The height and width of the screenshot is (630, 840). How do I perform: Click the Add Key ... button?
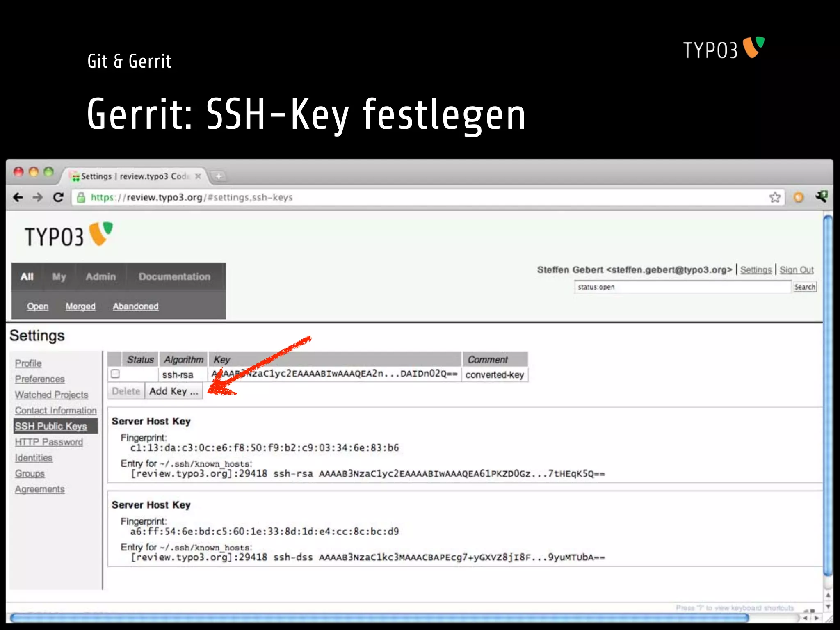point(174,391)
